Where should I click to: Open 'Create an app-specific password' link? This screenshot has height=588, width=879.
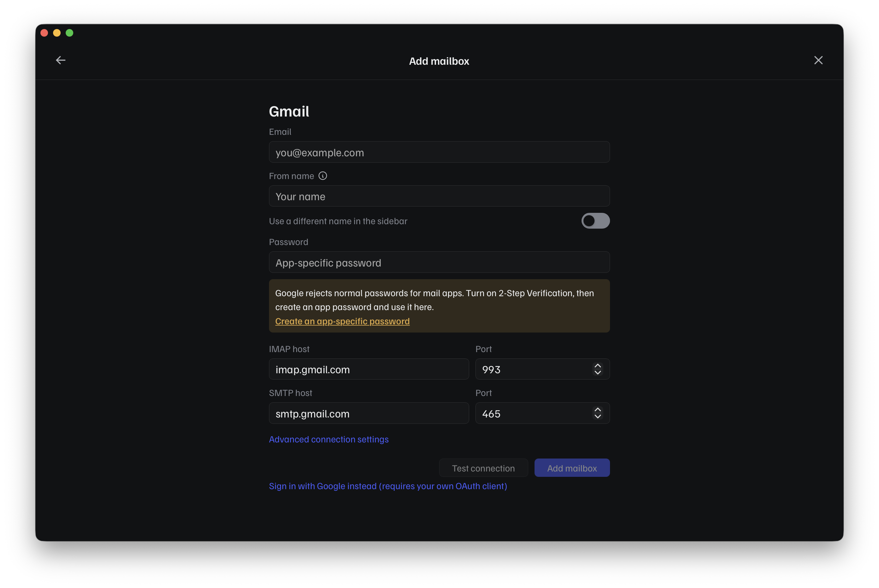click(x=342, y=321)
